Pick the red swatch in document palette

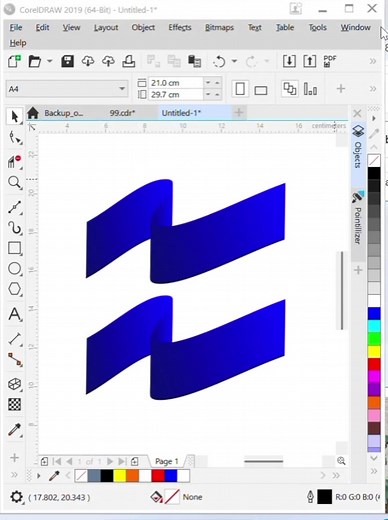point(158,476)
